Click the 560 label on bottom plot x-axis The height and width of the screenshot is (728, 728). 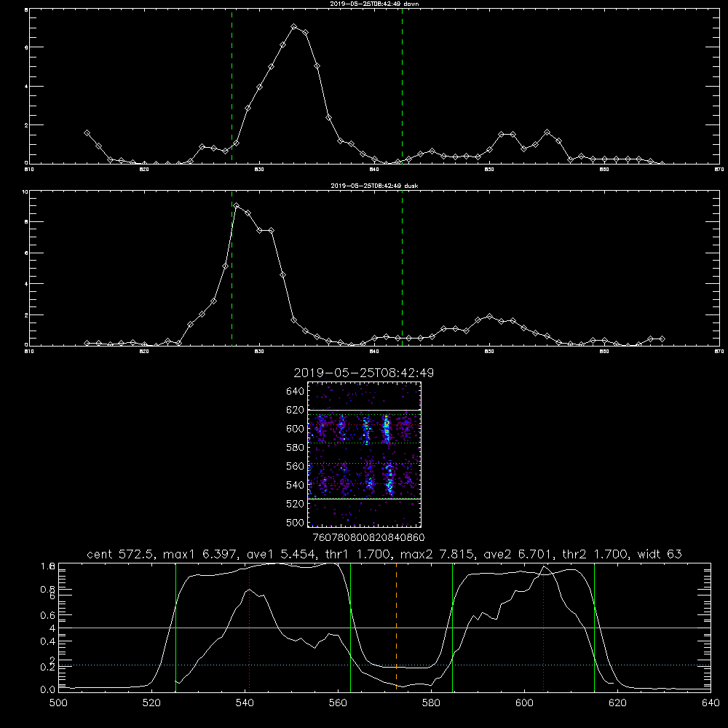[338, 703]
